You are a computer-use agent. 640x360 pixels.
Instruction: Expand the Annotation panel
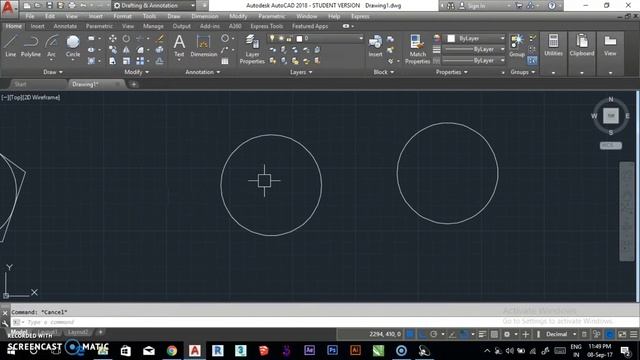[x=203, y=72]
